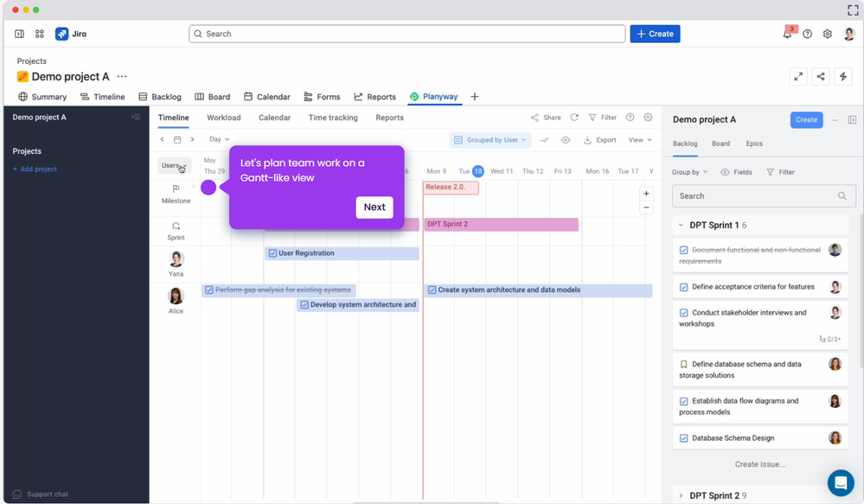Click the Milestone flag icon
The image size is (864, 504).
[x=176, y=189]
